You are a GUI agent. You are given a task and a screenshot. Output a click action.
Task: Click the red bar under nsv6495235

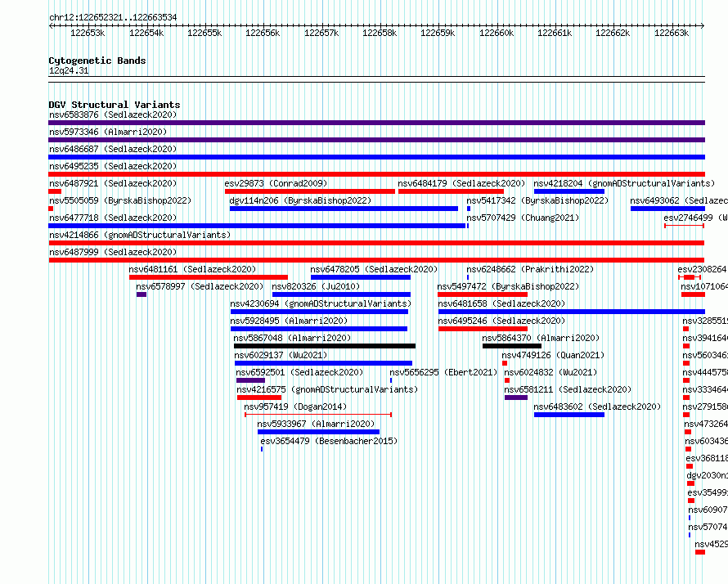point(376,174)
